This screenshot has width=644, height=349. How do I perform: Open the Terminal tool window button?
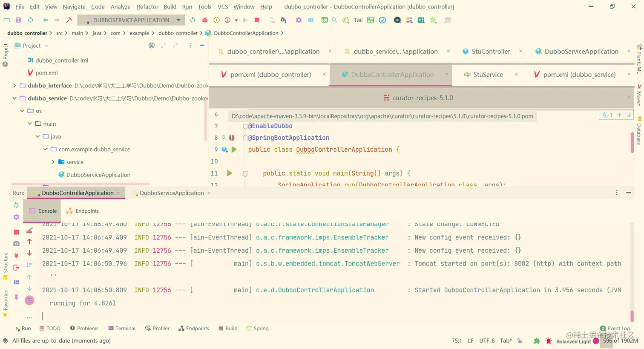pyautogui.click(x=122, y=329)
